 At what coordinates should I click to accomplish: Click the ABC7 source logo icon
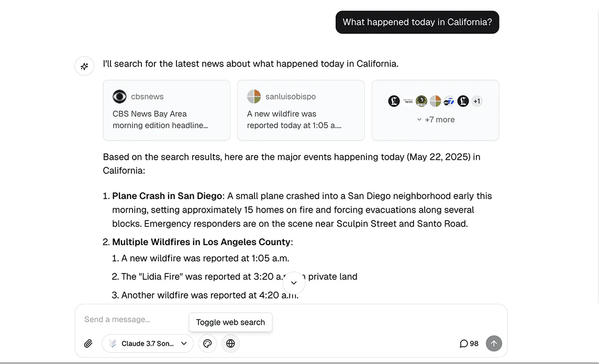(x=449, y=101)
